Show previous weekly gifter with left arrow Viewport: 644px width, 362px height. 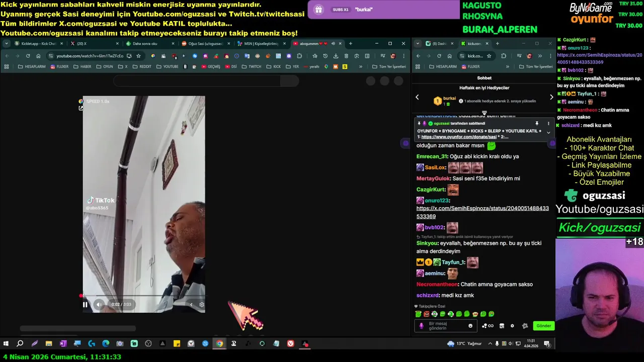click(417, 97)
